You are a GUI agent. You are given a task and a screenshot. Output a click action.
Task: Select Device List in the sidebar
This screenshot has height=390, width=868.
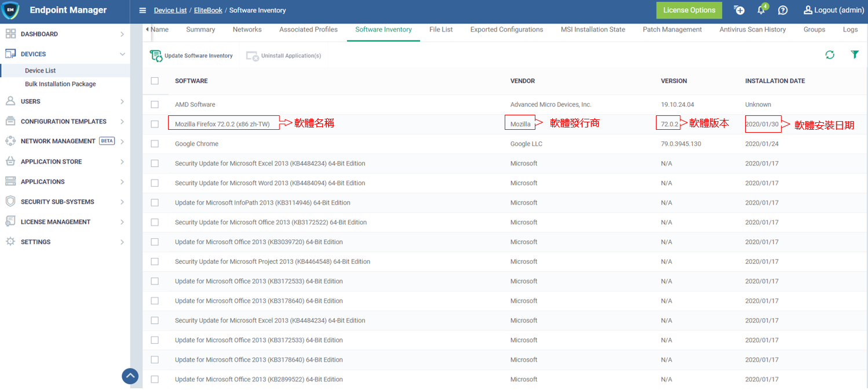41,71
